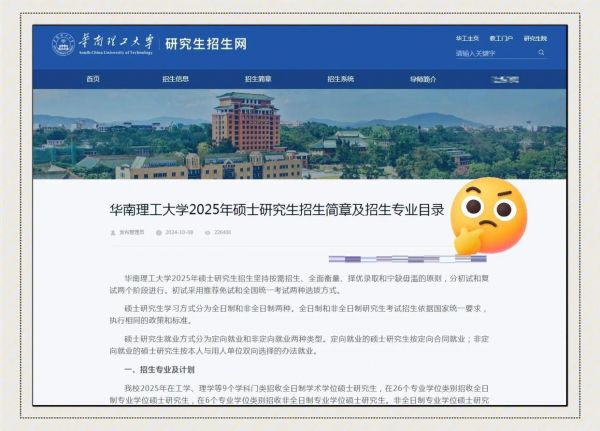Click the paragraph starting 我校2025年在工学、理学等9个学科门类
The width and height of the screenshot is (600, 431).
(299, 394)
